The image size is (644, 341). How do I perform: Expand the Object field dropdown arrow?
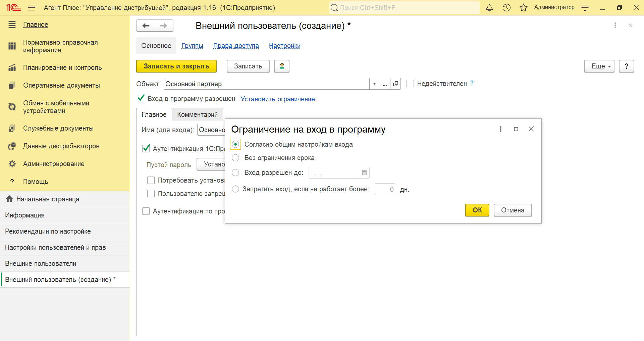374,84
